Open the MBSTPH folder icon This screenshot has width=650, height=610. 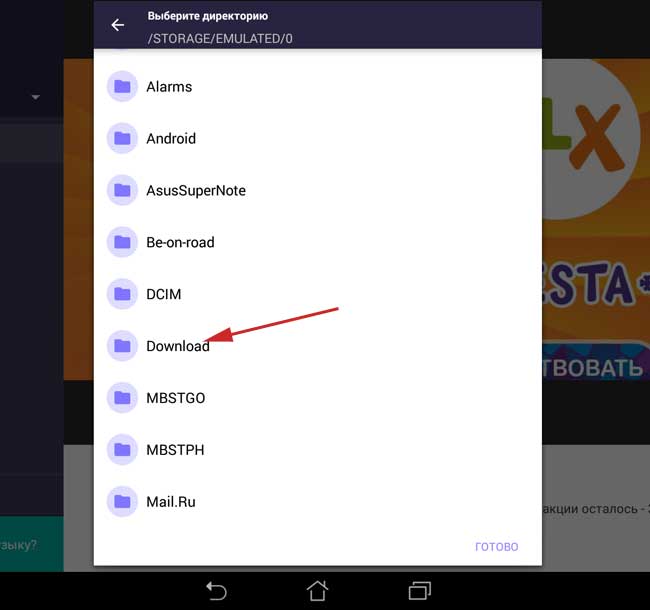(122, 450)
